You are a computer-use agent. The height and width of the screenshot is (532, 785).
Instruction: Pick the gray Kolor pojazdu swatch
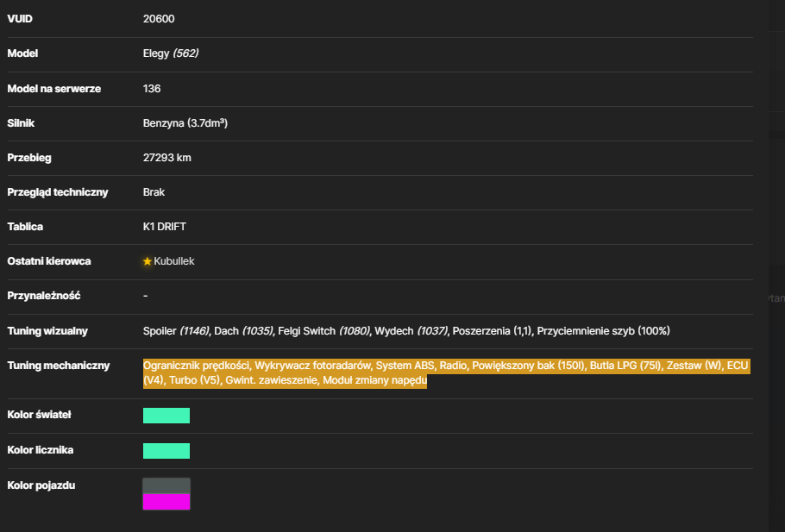[166, 485]
